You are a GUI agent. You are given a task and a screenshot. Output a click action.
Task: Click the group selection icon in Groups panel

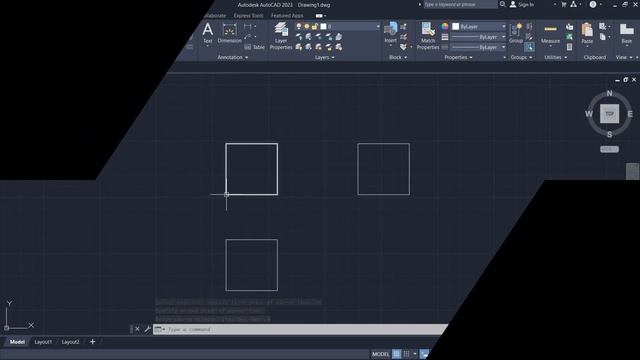click(x=529, y=47)
